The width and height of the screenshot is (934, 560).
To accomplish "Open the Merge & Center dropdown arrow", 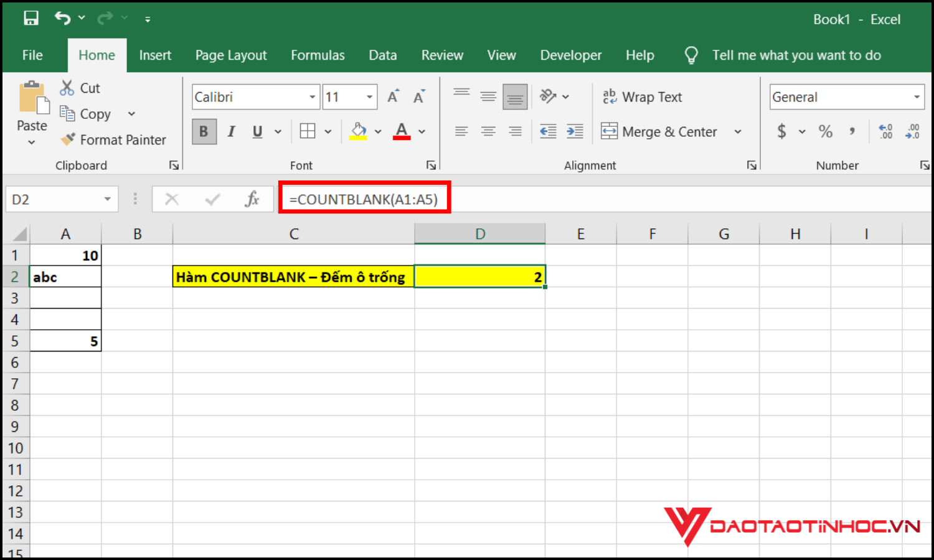I will pyautogui.click(x=738, y=132).
